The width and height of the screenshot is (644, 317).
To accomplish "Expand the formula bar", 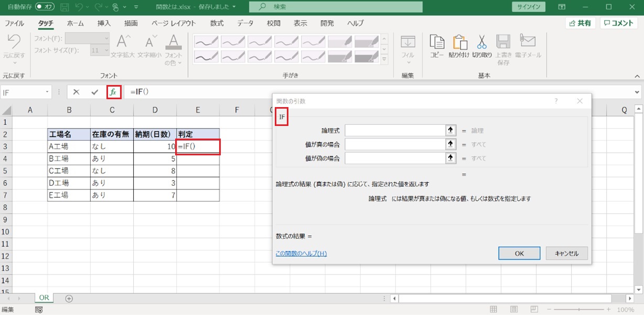I will 637,92.
